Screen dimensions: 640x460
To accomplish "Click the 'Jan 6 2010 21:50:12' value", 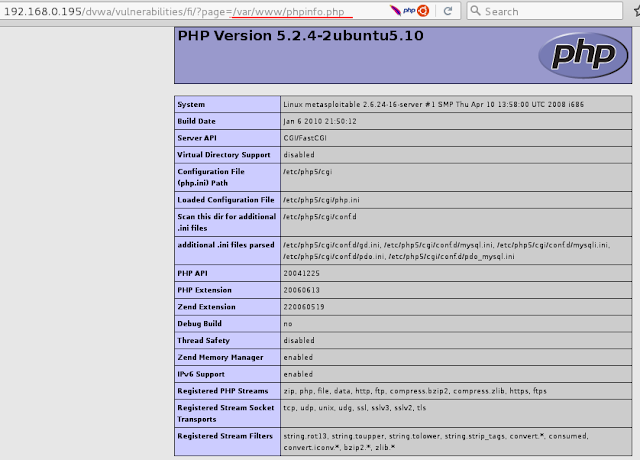I will 320,121.
